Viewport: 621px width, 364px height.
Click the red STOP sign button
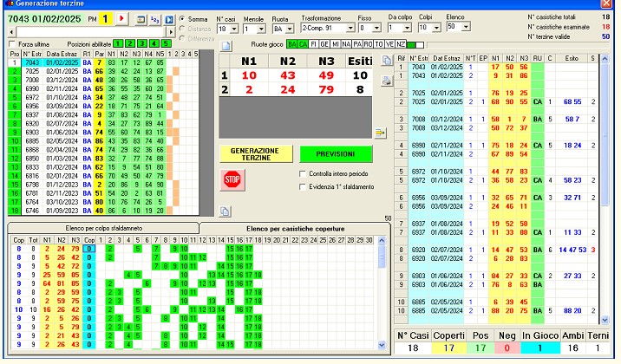(x=232, y=179)
